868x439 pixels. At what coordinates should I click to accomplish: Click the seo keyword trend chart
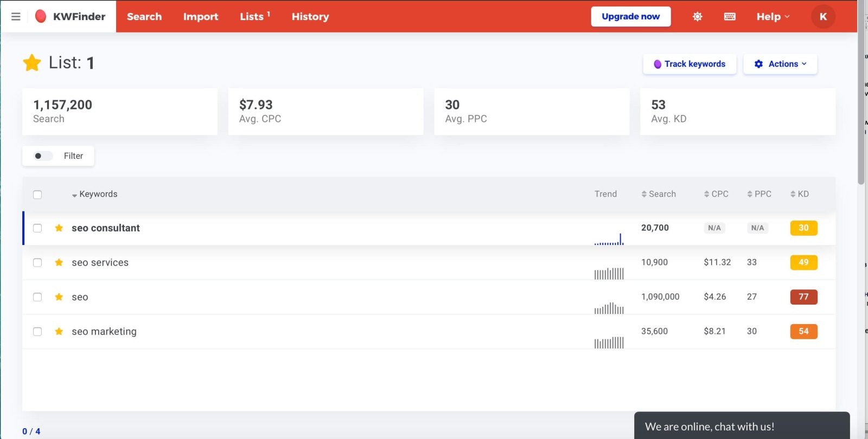(609, 308)
